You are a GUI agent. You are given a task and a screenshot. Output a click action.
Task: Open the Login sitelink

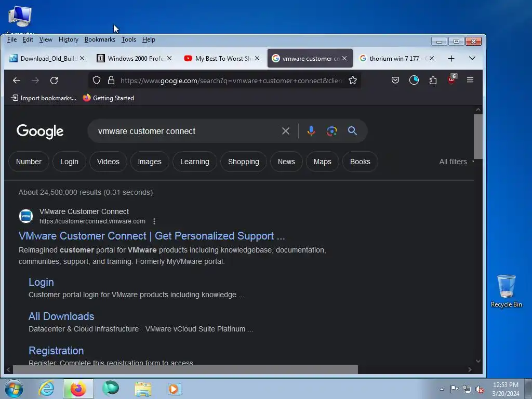click(x=41, y=282)
